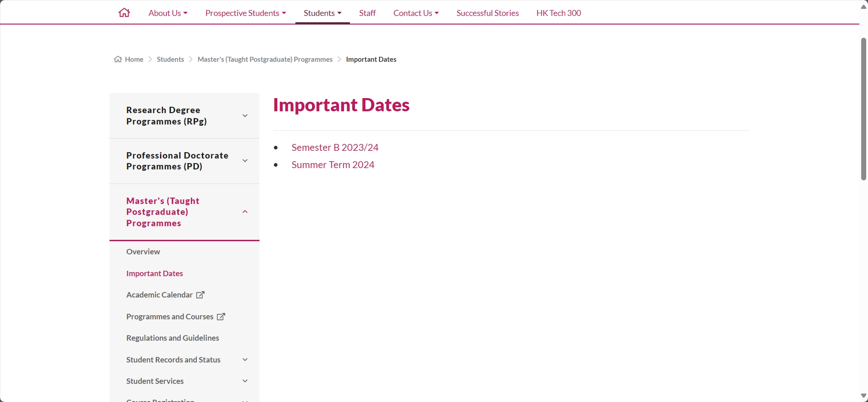Open Academic Calendar external link icon
The width and height of the screenshot is (868, 402).
pos(200,295)
